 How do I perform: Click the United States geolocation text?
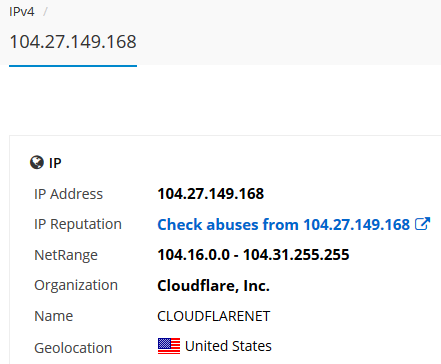click(x=228, y=346)
